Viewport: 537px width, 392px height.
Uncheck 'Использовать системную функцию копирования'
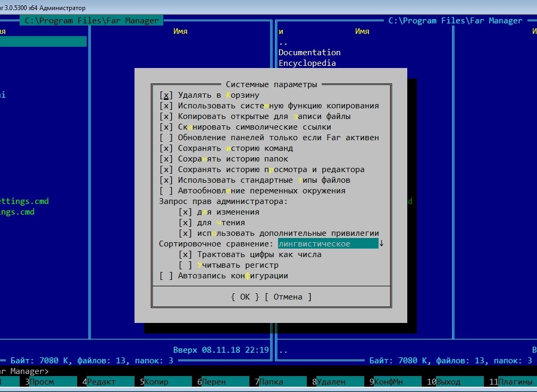point(166,106)
